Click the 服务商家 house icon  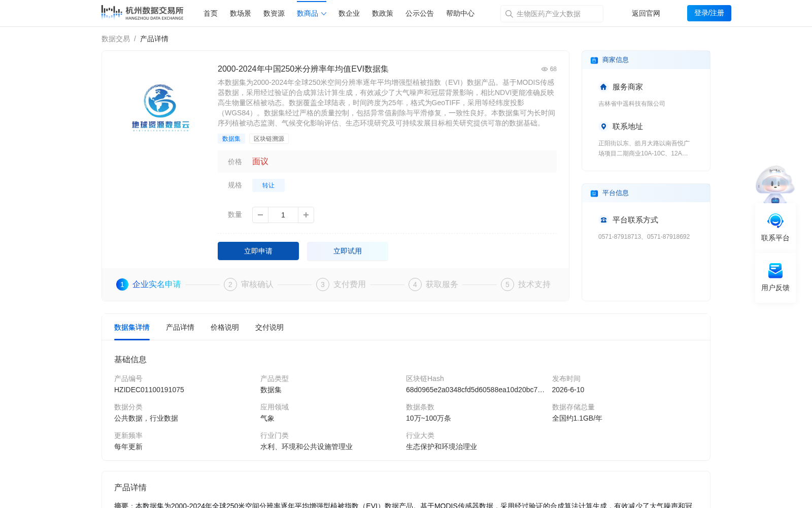pyautogui.click(x=603, y=87)
